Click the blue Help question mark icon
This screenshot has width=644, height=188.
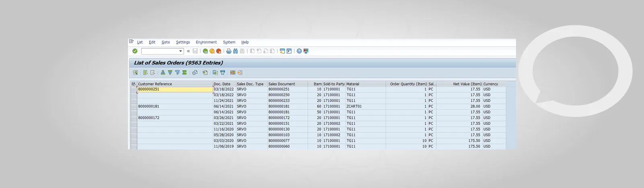[299, 51]
